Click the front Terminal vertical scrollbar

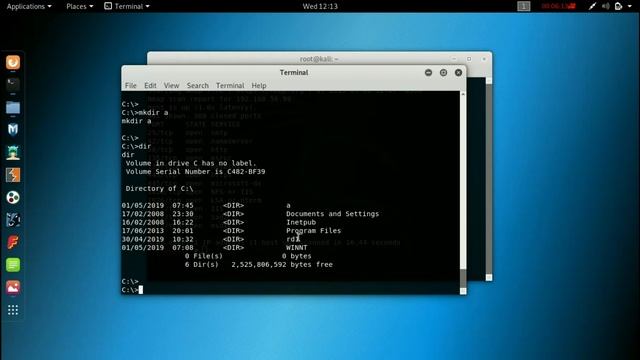(x=463, y=192)
